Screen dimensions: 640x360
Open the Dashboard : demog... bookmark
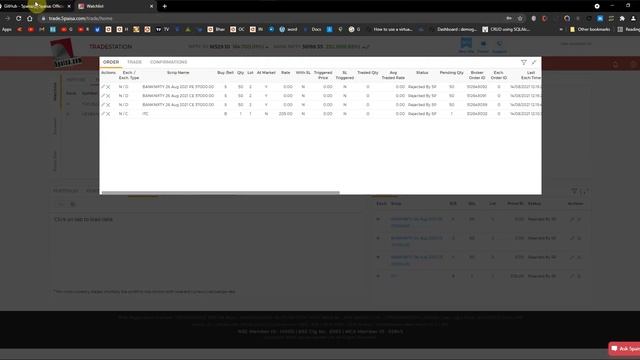pos(453,29)
